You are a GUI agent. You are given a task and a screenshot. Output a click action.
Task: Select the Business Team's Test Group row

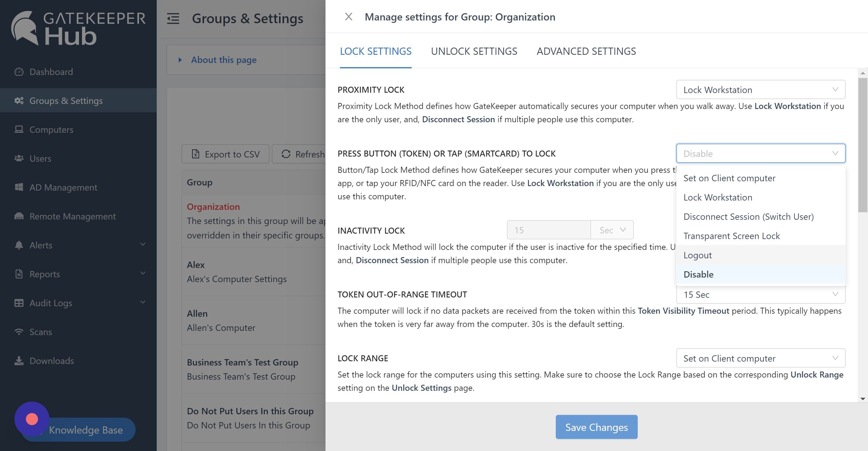click(254, 369)
